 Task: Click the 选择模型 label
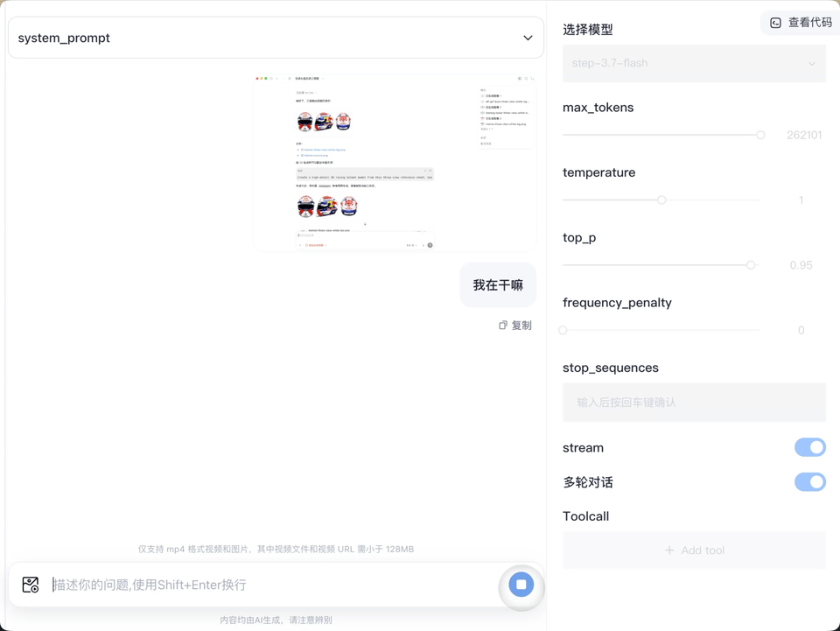[588, 30]
